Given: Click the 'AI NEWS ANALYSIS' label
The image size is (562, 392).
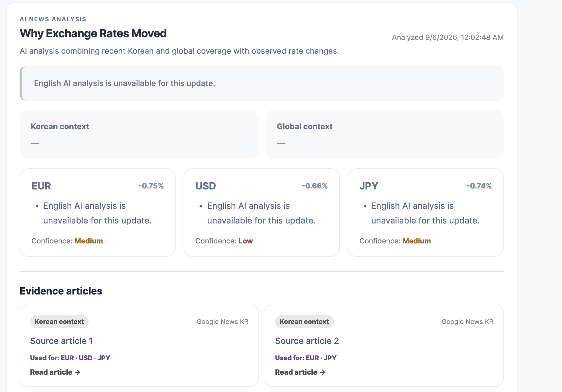Looking at the screenshot, I should click(x=53, y=19).
